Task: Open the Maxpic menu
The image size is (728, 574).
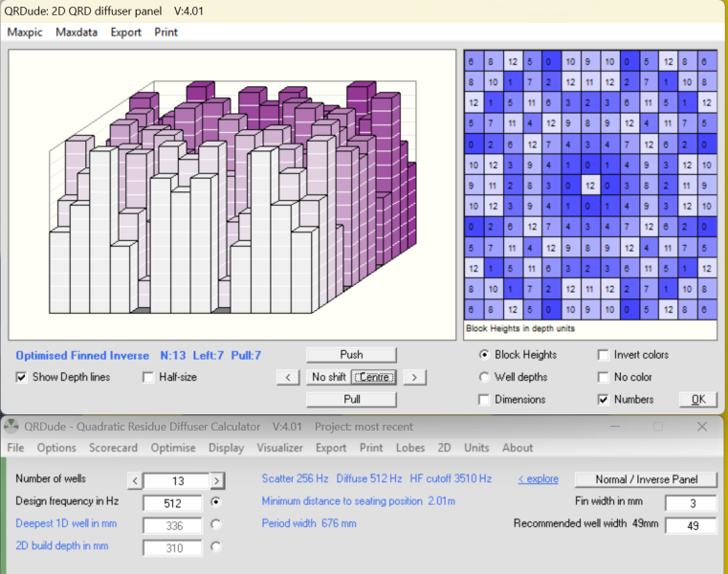Action: pos(25,32)
